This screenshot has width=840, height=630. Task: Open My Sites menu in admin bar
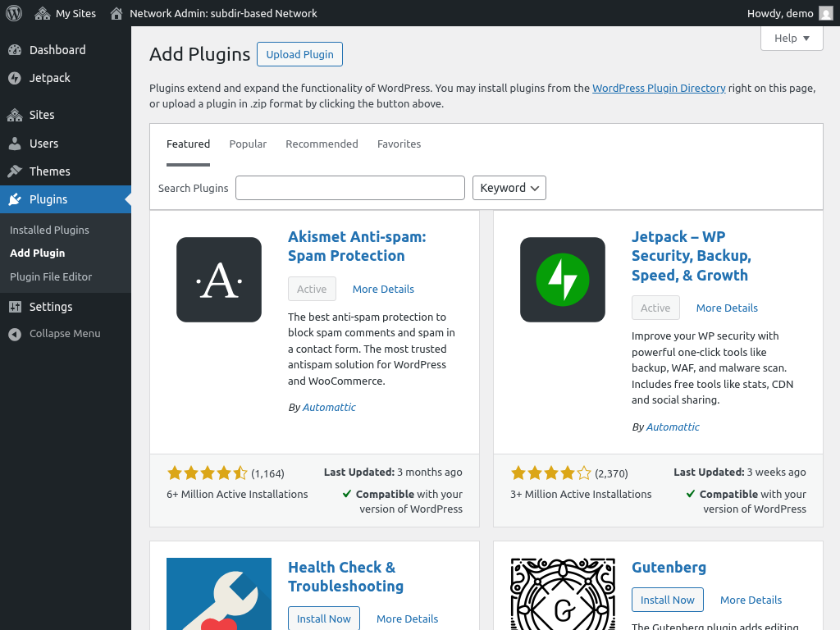pos(65,13)
